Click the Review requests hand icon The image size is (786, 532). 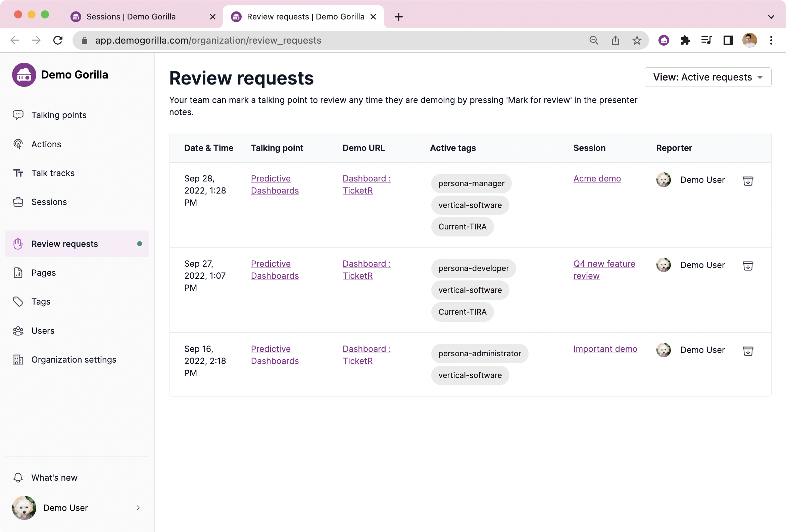[x=17, y=244]
